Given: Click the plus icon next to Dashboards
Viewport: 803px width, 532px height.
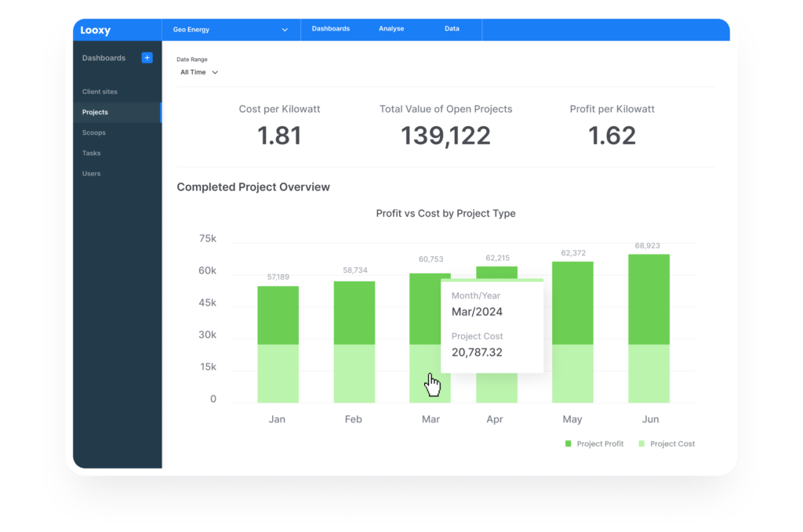Looking at the screenshot, I should (x=147, y=57).
